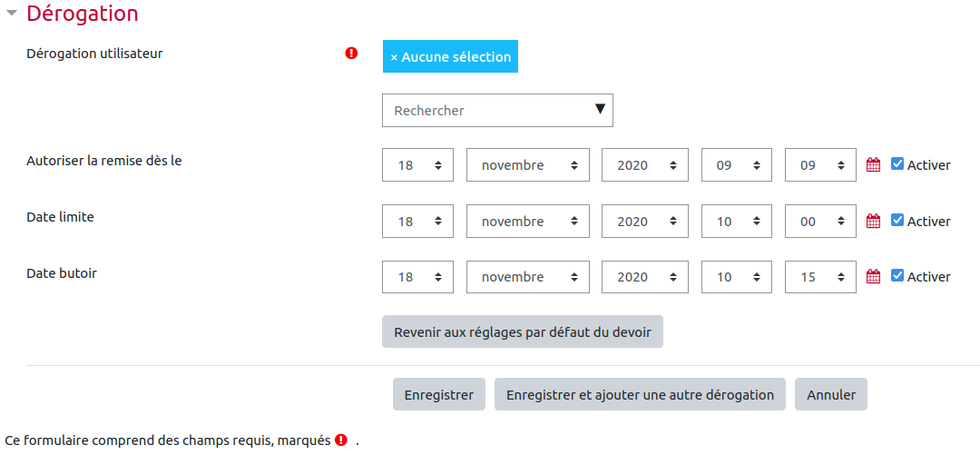Click Revenir aux réglages par défaut du devoir

pos(523,331)
